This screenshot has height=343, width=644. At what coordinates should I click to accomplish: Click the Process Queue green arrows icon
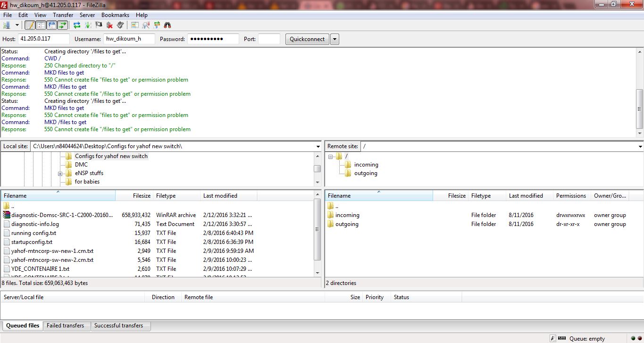(88, 25)
